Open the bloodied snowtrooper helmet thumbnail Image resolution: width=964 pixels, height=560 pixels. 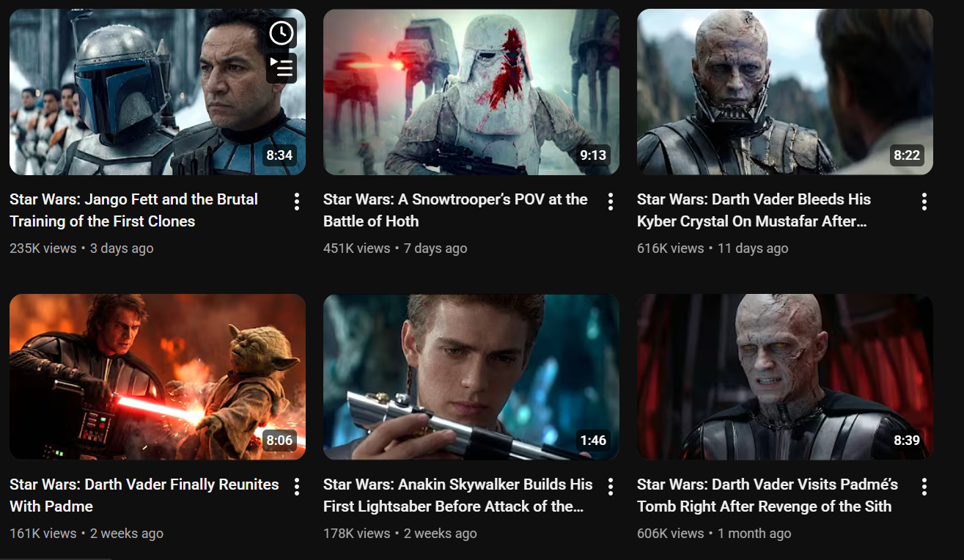pos(471,92)
